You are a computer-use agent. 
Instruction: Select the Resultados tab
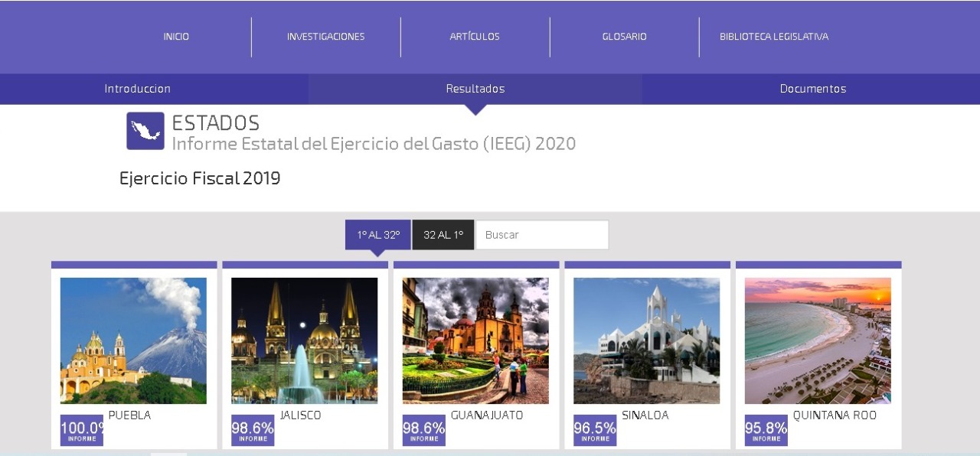(475, 89)
